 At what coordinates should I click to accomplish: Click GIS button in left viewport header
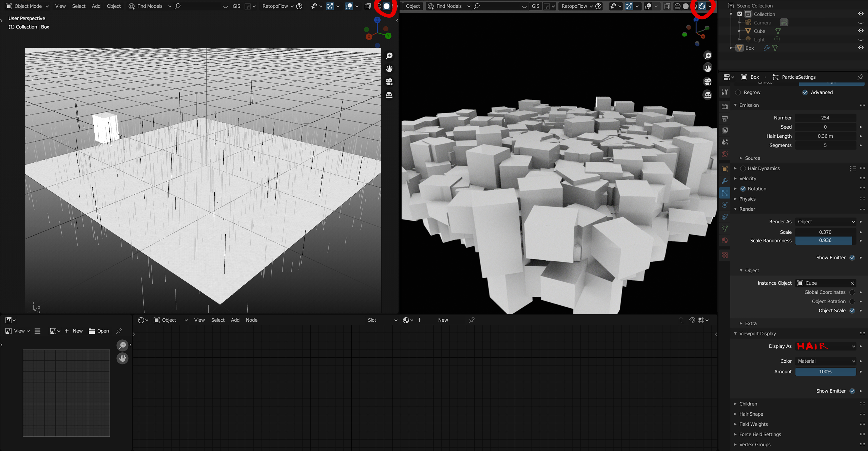[237, 6]
